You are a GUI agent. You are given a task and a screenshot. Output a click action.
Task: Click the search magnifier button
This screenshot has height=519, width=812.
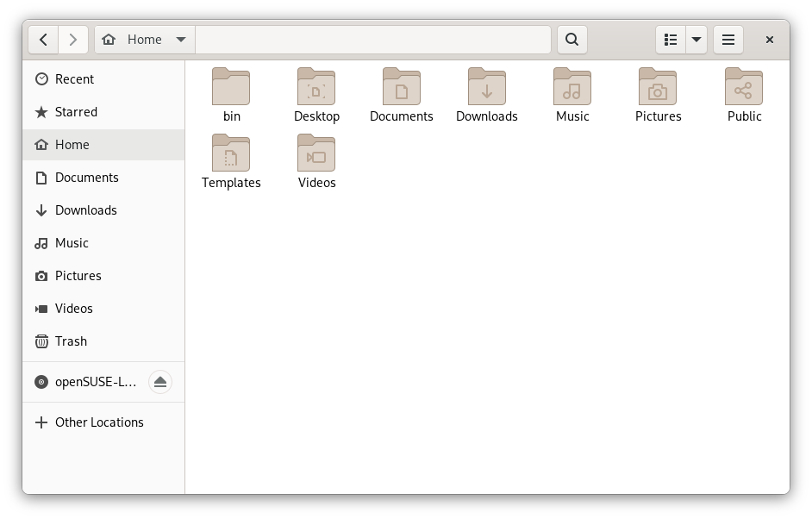(572, 40)
